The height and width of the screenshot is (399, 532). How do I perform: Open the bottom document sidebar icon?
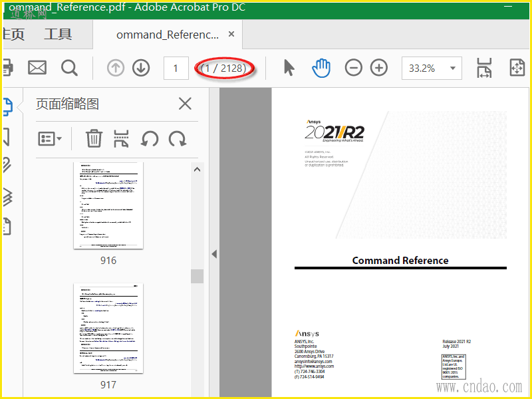tap(7, 226)
